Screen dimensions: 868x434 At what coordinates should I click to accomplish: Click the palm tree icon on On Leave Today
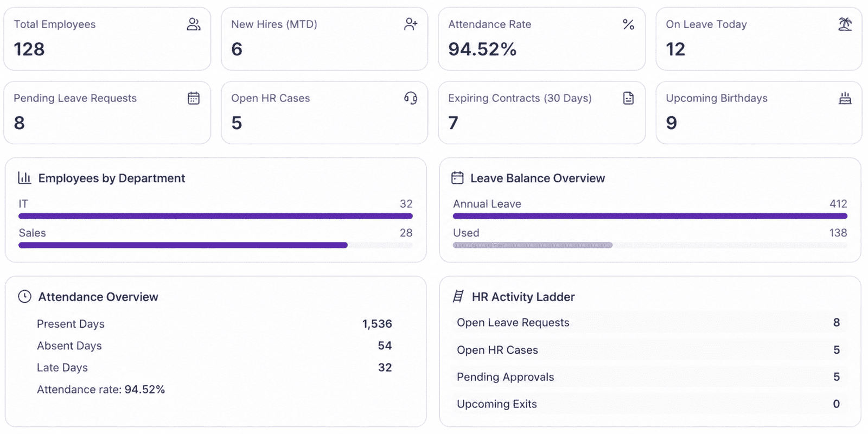845,24
